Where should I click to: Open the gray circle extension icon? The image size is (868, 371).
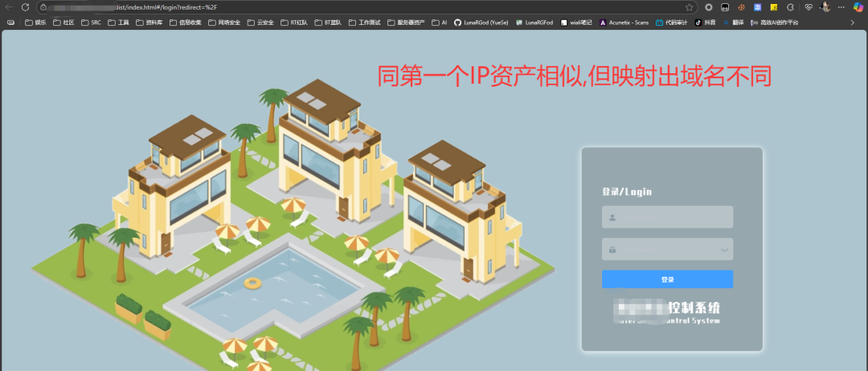(708, 7)
